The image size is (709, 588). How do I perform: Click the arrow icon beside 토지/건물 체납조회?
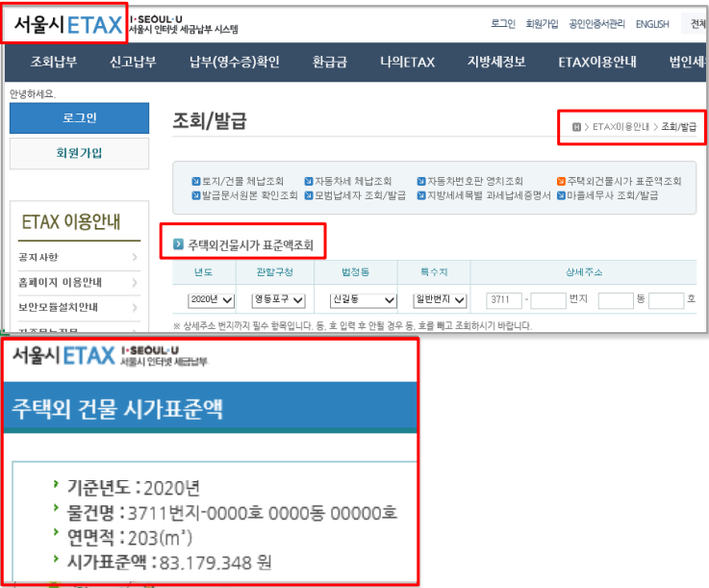tap(196, 181)
